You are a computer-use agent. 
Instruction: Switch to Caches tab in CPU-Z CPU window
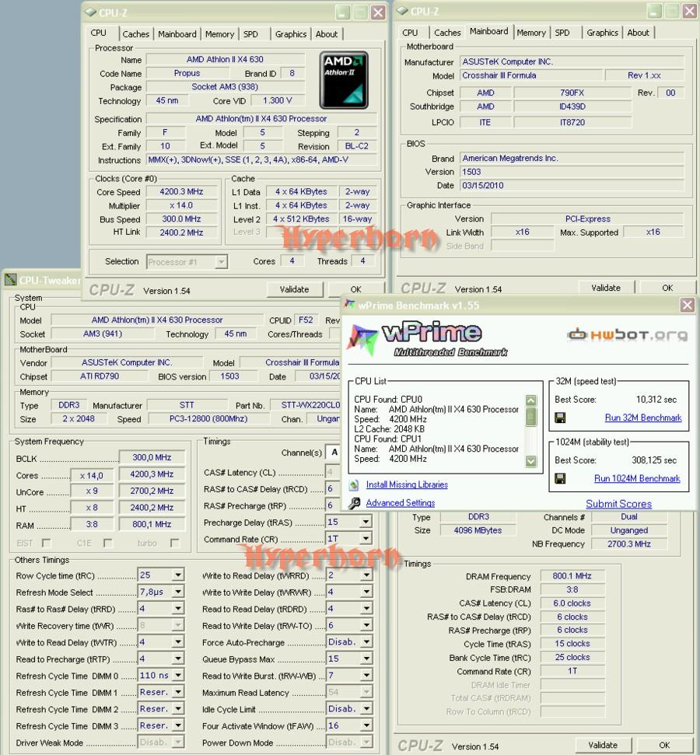pyautogui.click(x=136, y=34)
